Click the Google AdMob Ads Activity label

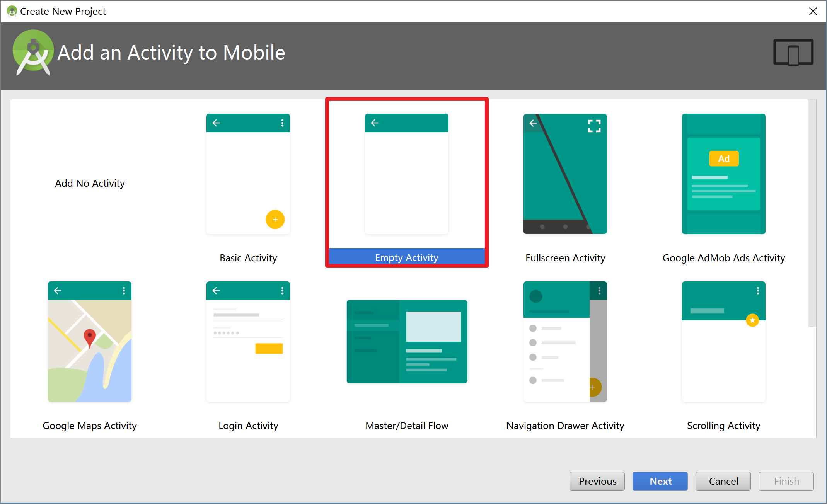point(724,258)
